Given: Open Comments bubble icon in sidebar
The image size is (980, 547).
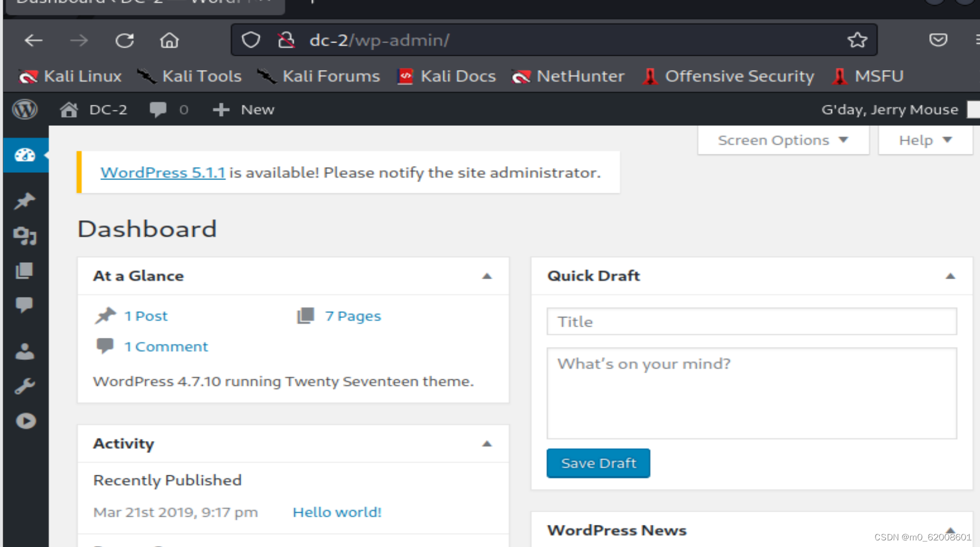Looking at the screenshot, I should coord(24,305).
